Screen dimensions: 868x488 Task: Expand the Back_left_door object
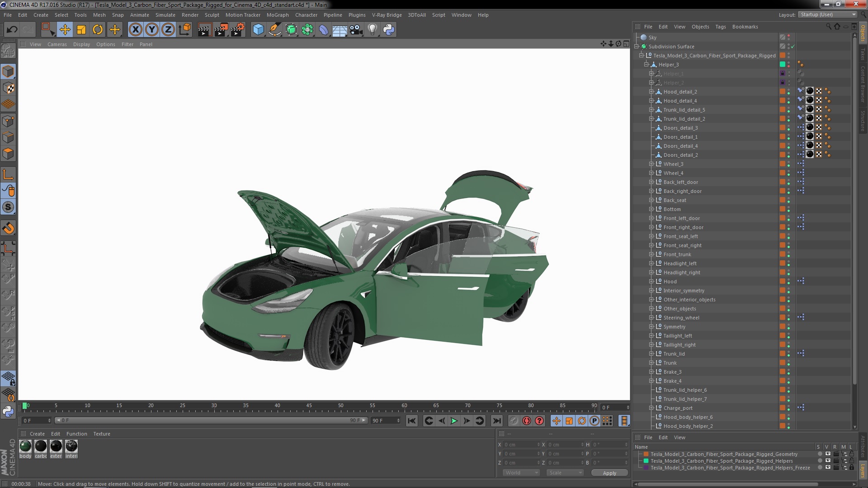[x=651, y=182]
